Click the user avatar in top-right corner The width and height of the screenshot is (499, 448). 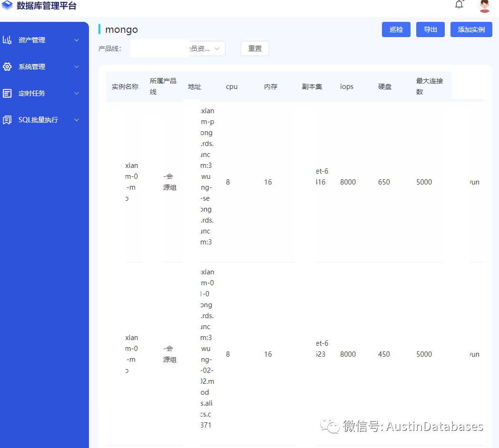484,6
